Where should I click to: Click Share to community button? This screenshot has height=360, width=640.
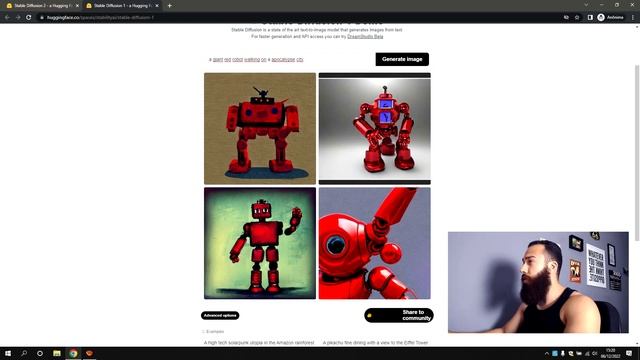399,315
